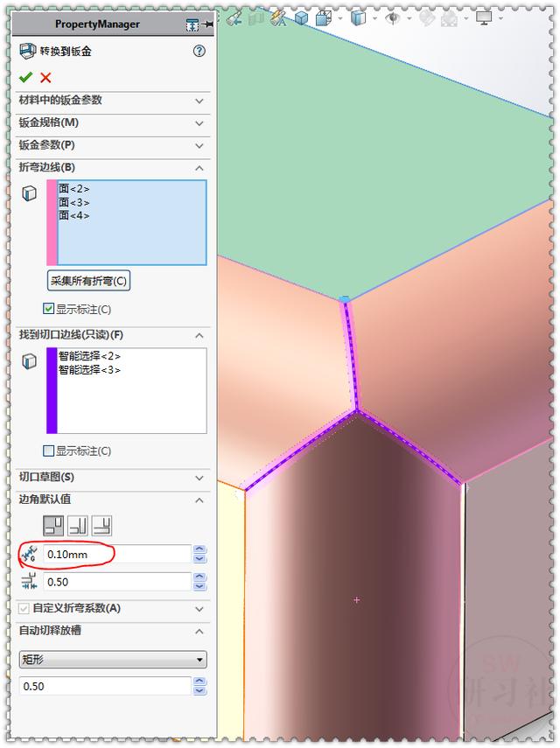Click the solid blue cube 3D view icon
The image size is (560, 748).
302,18
